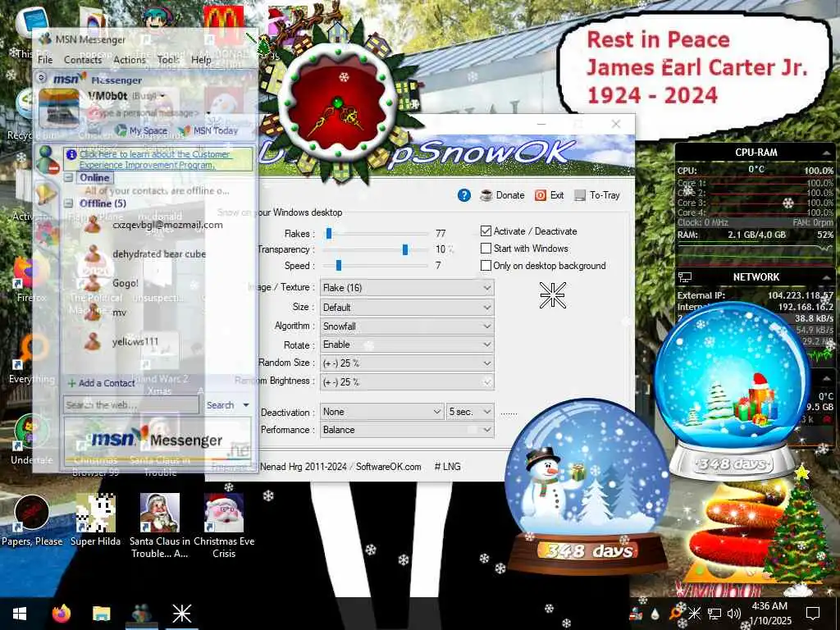Open Rotate Enable dropdown
The image size is (840, 630).
click(x=407, y=345)
